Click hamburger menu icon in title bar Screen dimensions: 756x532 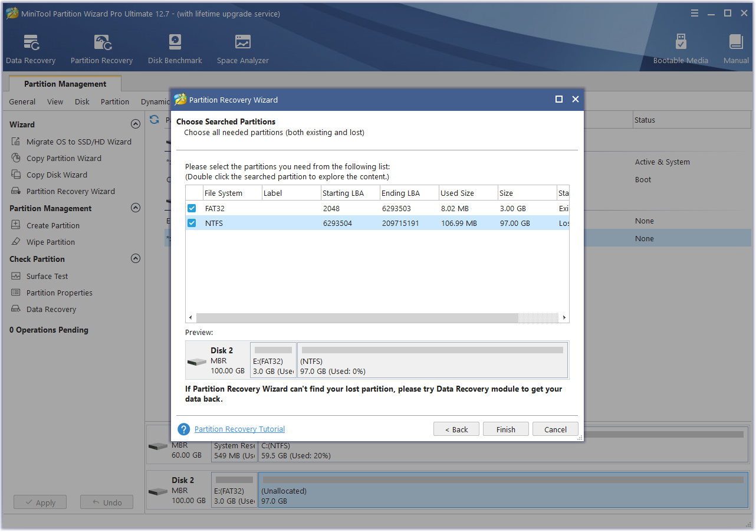[x=695, y=13]
